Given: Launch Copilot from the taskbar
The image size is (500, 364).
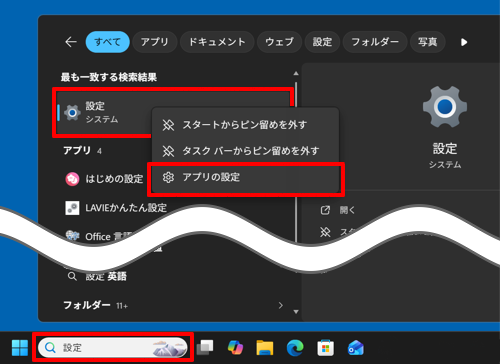Looking at the screenshot, I should (235, 348).
